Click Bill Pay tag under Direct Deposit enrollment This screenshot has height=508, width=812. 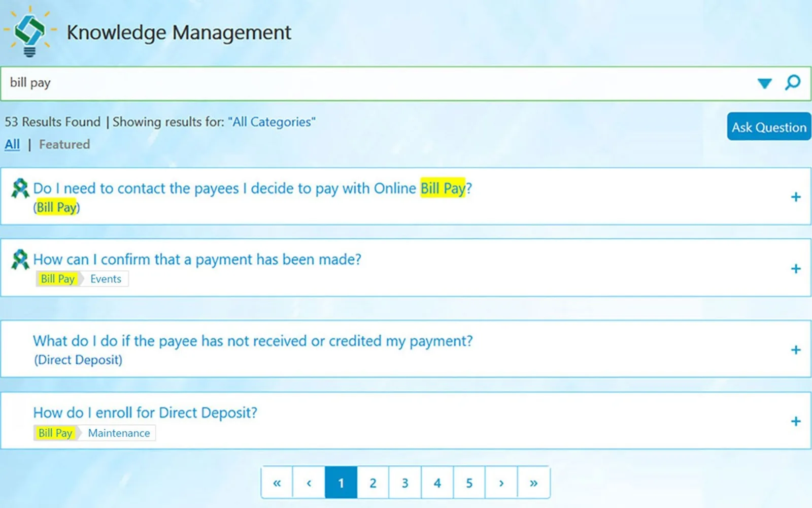pos(55,433)
